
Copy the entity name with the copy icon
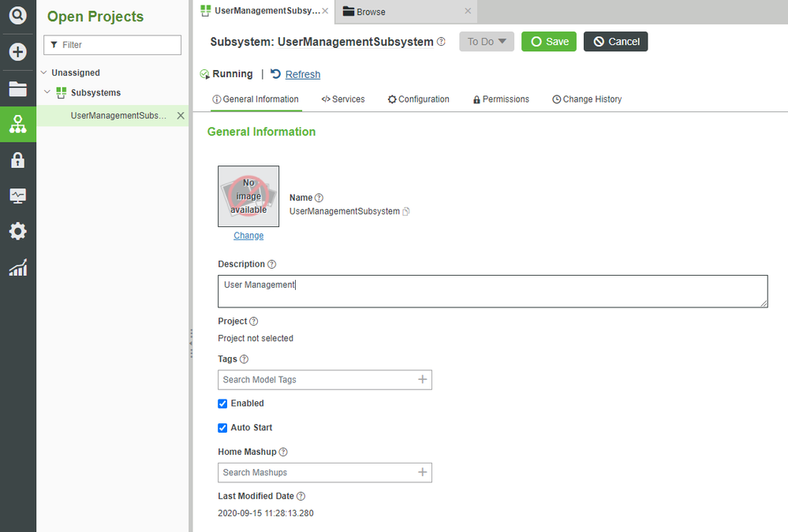point(405,211)
